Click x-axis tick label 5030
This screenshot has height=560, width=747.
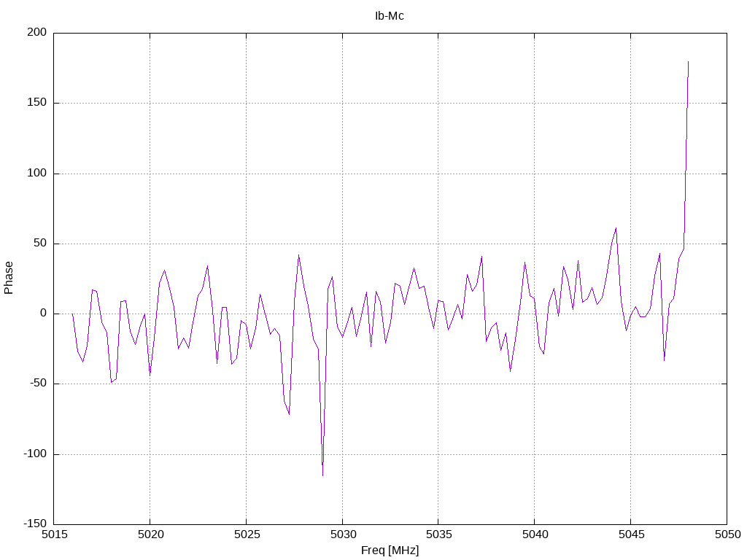[x=343, y=534]
